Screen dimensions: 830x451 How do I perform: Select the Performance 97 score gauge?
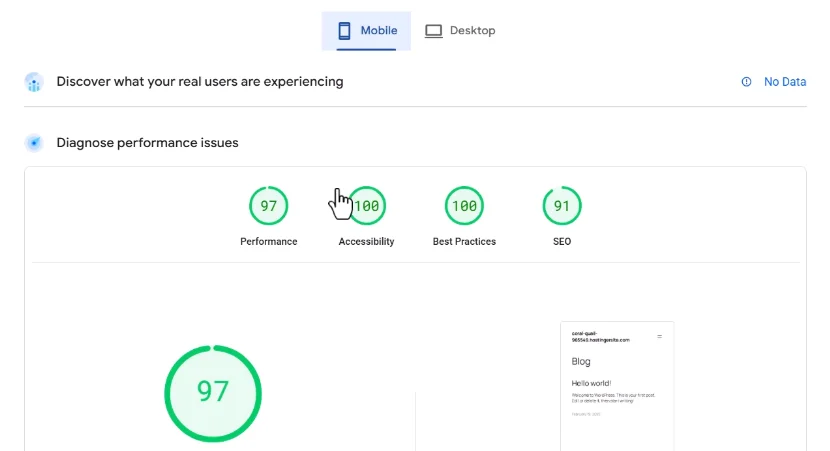(268, 205)
